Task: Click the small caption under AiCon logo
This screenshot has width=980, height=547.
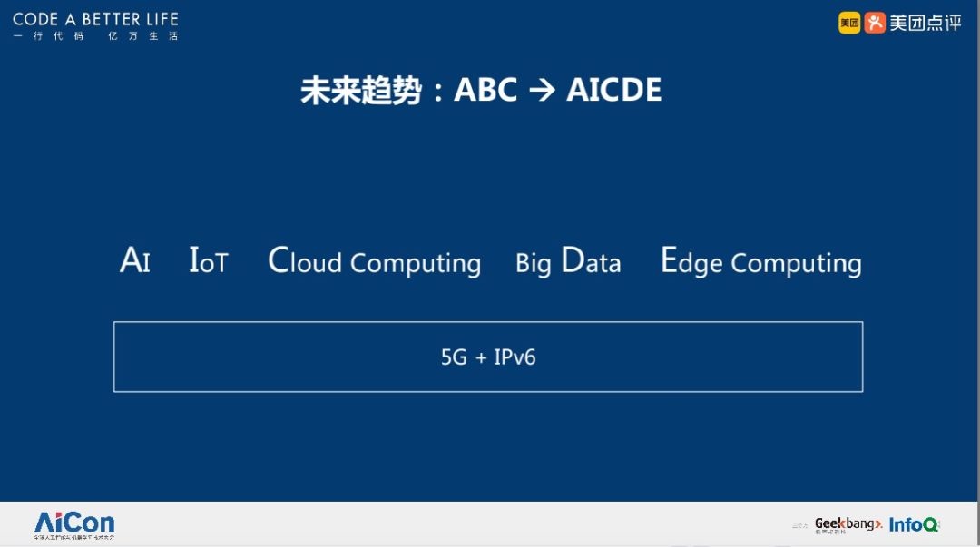Action: pos(74,538)
